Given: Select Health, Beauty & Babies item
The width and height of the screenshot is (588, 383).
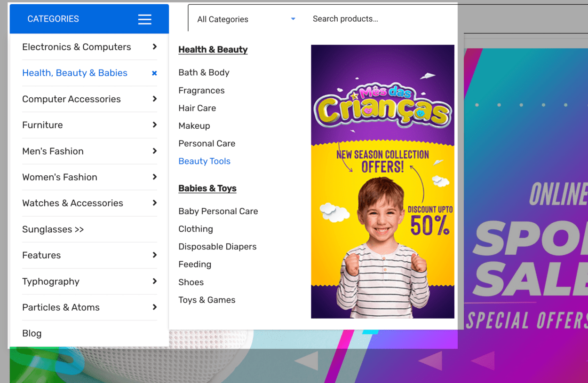Looking at the screenshot, I should click(x=75, y=73).
